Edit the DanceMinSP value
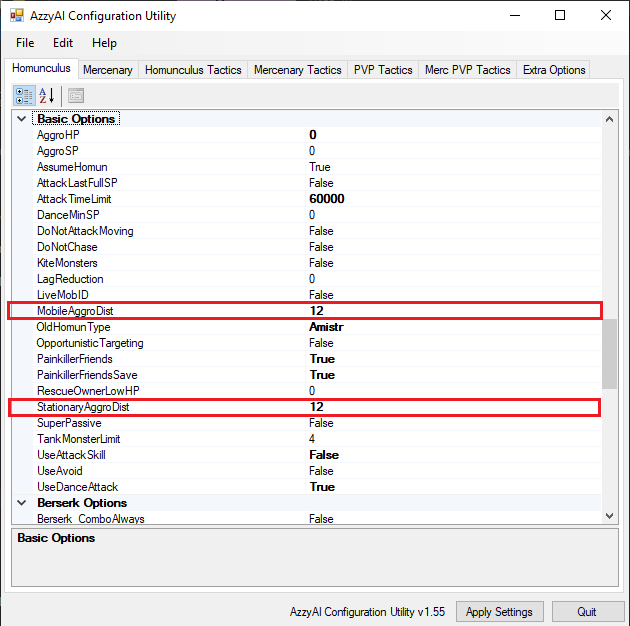630x626 pixels. point(453,215)
